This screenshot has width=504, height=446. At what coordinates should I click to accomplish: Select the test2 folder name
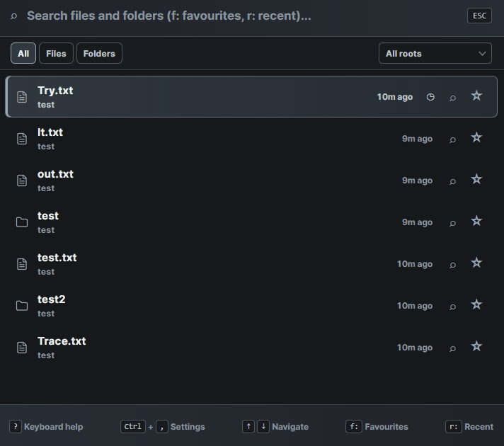coord(52,299)
